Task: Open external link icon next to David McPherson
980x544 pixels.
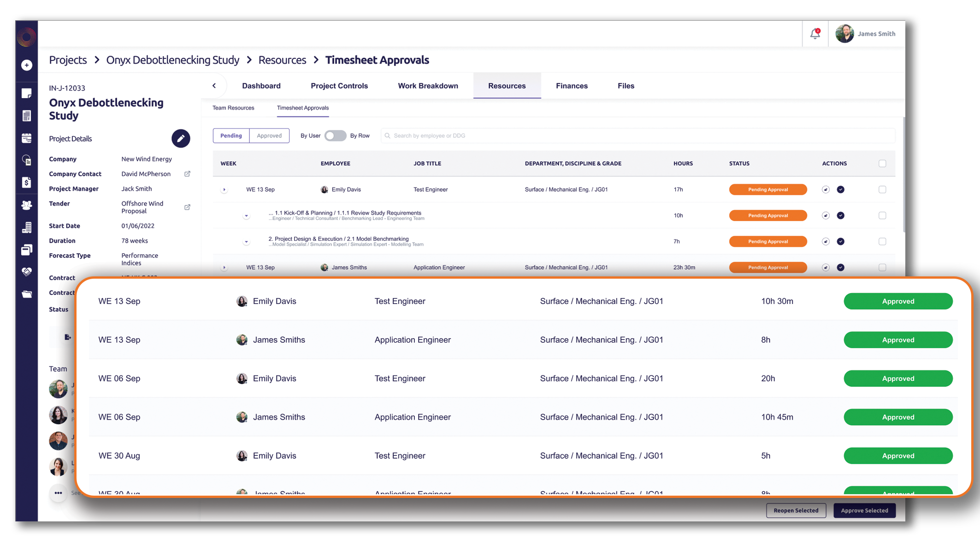Action: [x=187, y=174]
